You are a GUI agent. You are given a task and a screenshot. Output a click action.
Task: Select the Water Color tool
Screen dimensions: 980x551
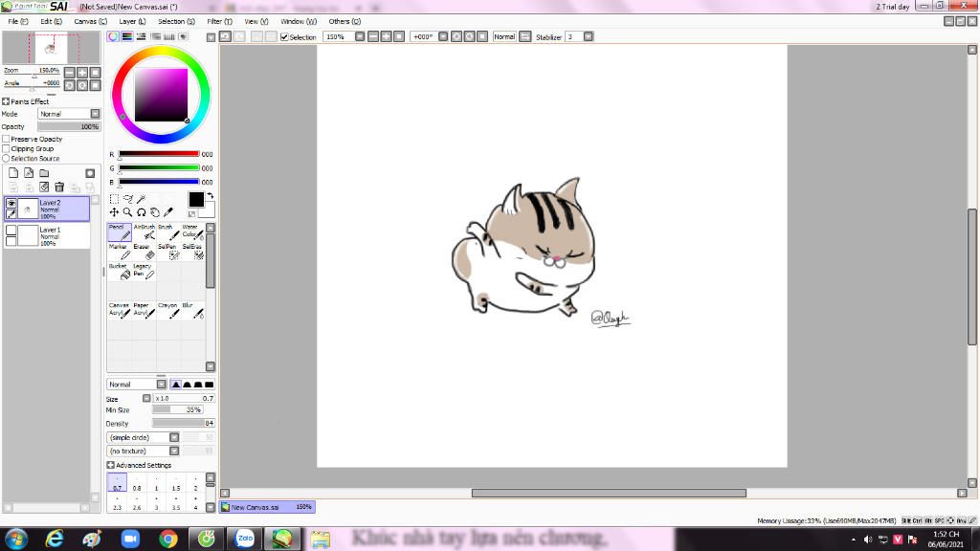pos(192,231)
